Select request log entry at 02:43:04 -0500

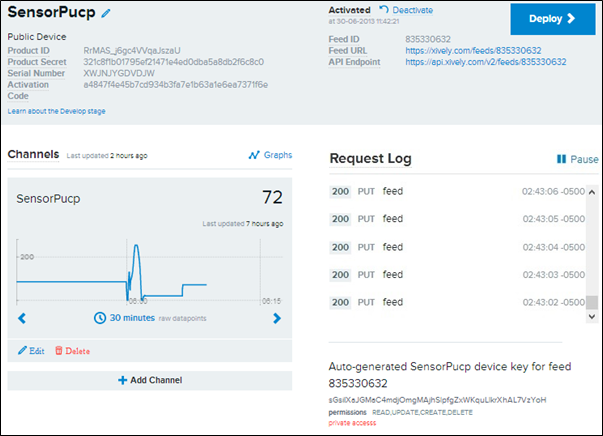[x=457, y=247]
